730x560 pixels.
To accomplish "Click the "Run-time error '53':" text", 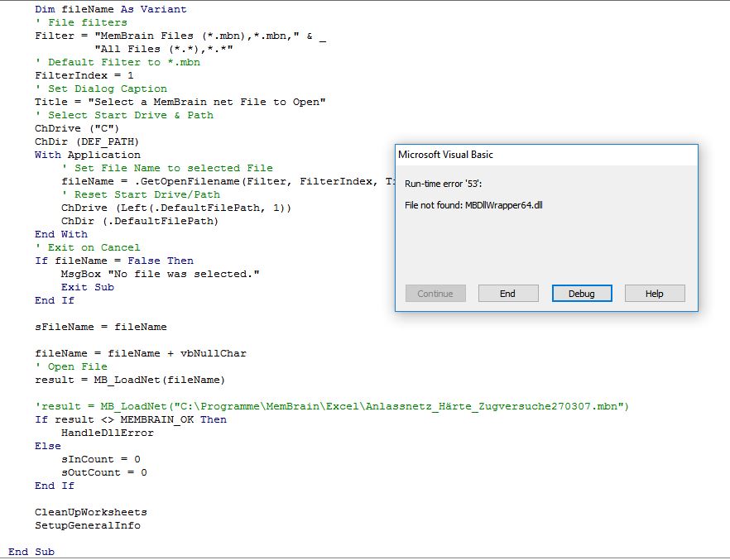I will click(x=449, y=183).
